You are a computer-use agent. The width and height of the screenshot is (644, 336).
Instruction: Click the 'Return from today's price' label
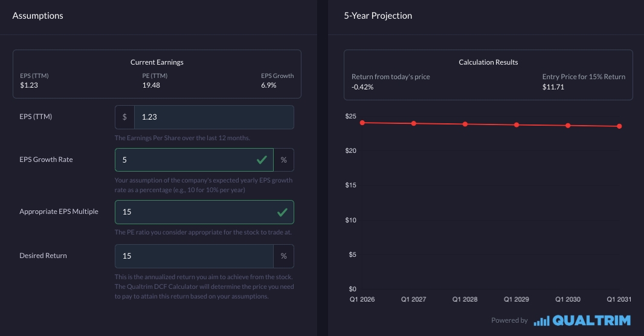point(391,77)
